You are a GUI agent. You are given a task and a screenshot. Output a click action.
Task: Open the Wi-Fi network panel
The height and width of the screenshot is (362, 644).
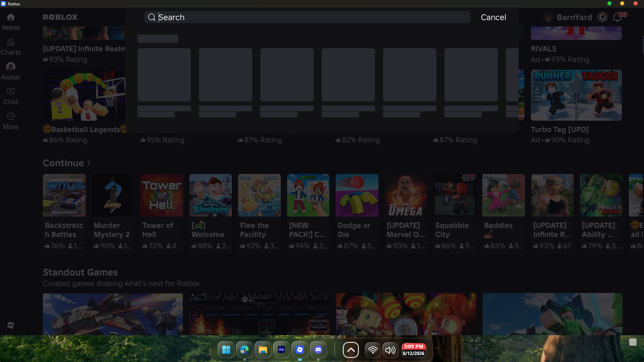[373, 350]
